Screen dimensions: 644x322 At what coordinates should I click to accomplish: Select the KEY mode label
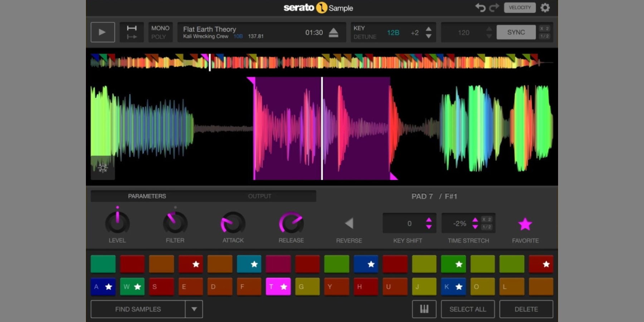(x=359, y=28)
